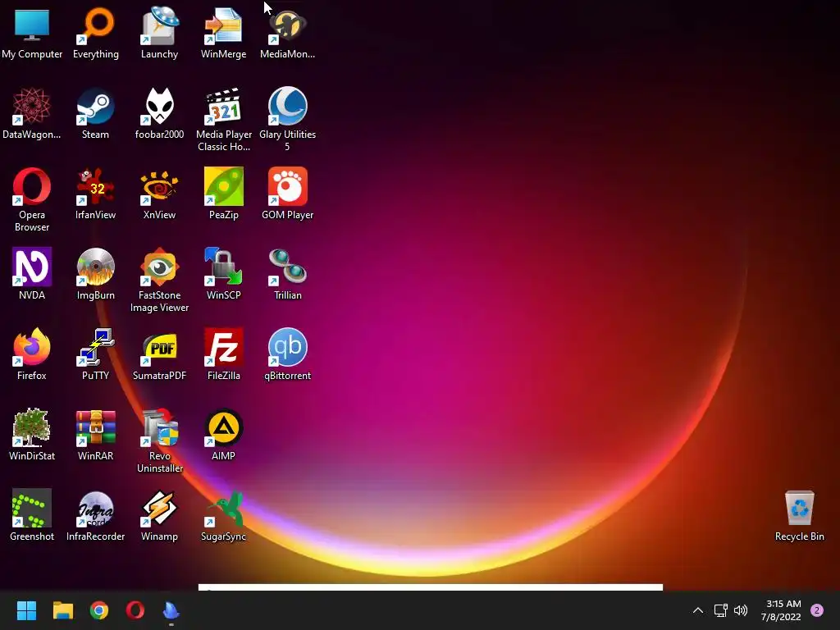The image size is (840, 630).
Task: Expand the hidden system tray icons
Action: [x=697, y=610]
